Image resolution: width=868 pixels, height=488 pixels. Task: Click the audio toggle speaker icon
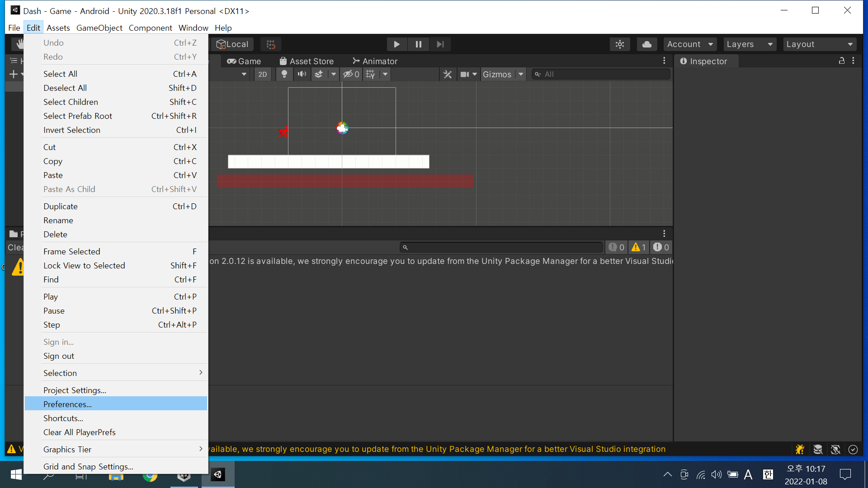(x=302, y=74)
